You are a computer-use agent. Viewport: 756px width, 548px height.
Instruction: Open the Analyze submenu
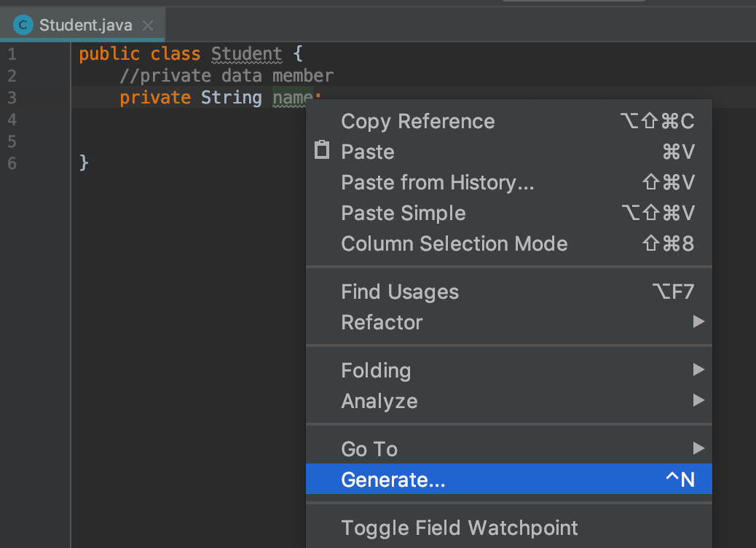pos(379,401)
